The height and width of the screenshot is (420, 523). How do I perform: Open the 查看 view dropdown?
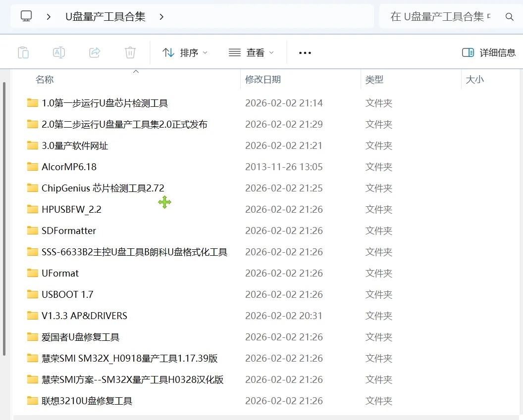[x=251, y=52]
